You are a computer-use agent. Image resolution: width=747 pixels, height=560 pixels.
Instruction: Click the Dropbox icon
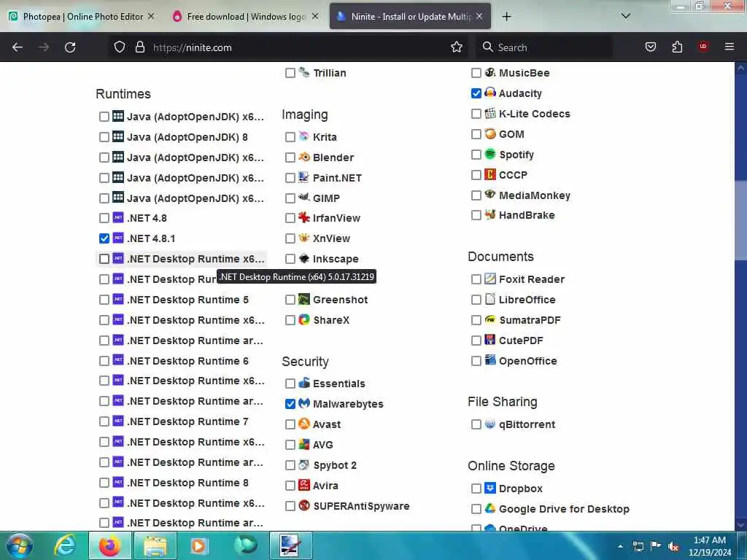tap(489, 488)
